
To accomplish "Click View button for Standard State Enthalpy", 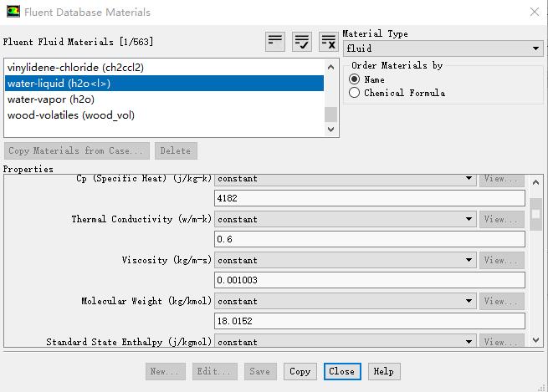I will pos(502,341).
